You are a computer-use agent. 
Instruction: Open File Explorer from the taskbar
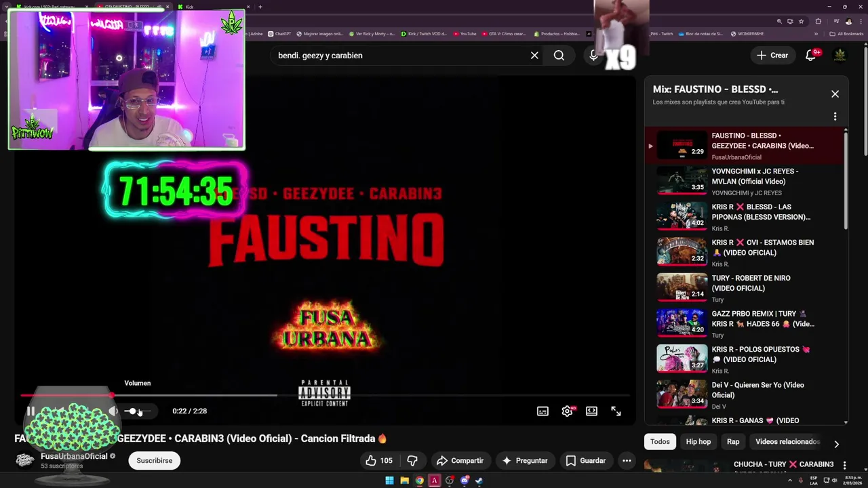pos(404,481)
